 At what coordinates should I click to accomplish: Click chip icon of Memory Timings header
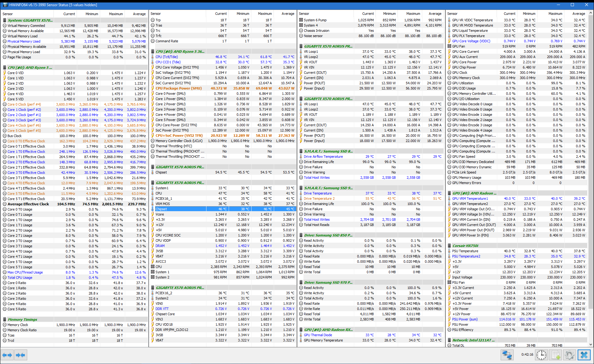coord(5,320)
